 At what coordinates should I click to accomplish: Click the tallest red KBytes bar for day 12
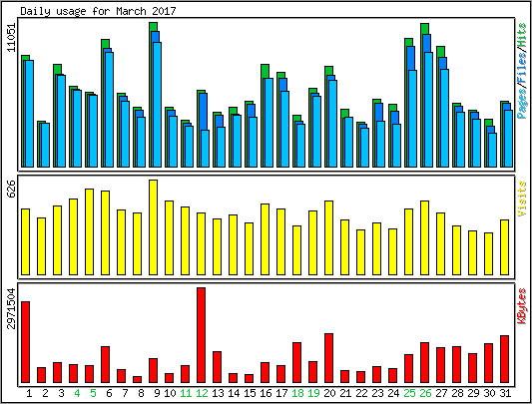202,335
